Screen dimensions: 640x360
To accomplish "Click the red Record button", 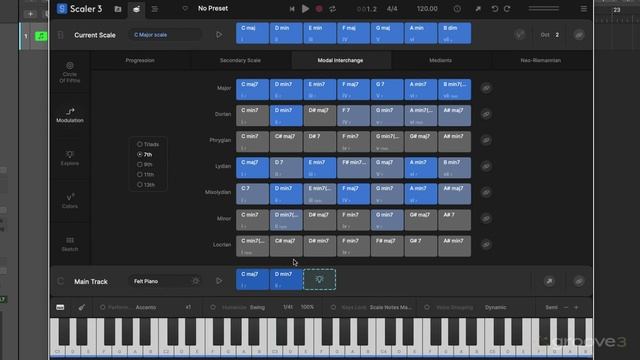I will click(x=319, y=9).
